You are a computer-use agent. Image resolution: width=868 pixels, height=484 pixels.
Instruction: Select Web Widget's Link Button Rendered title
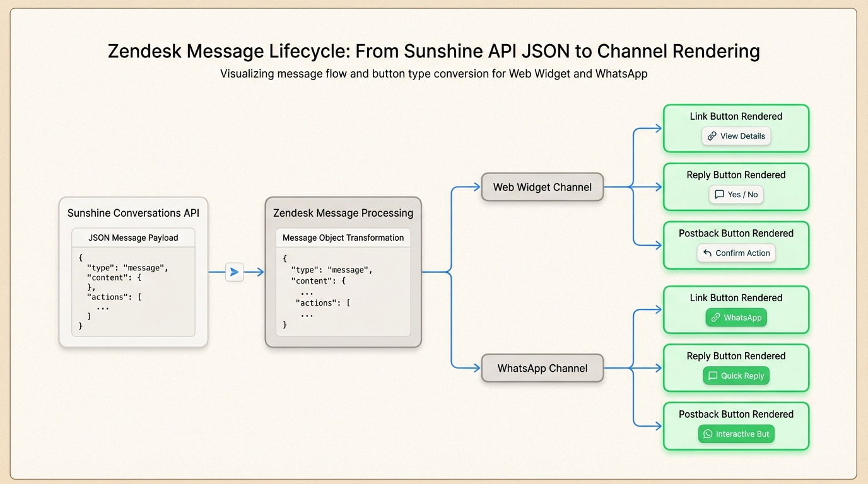pyautogui.click(x=736, y=117)
